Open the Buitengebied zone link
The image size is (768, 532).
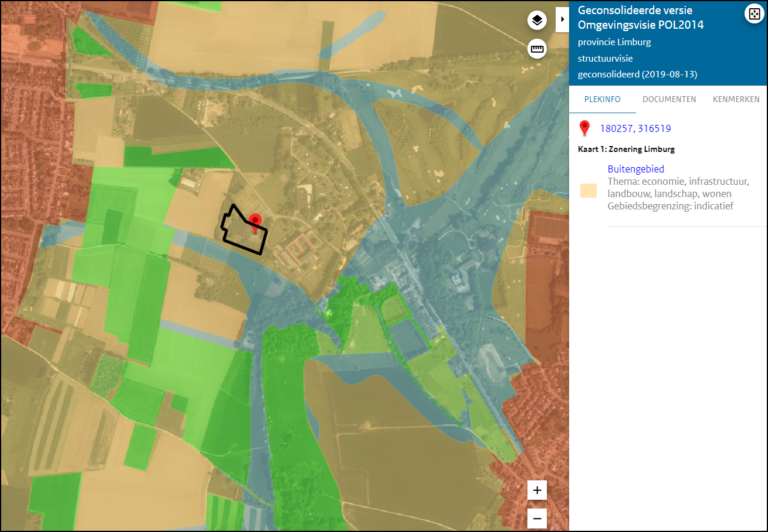tap(636, 169)
